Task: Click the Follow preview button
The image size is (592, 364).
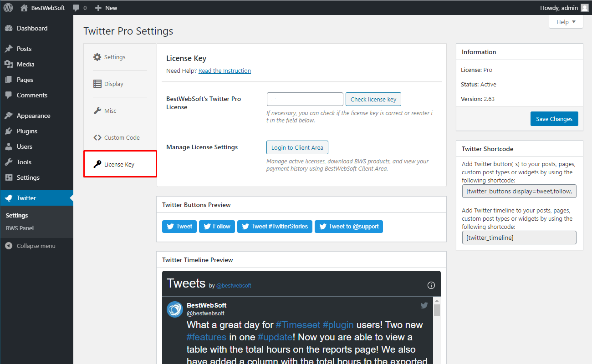Action: coord(217,226)
